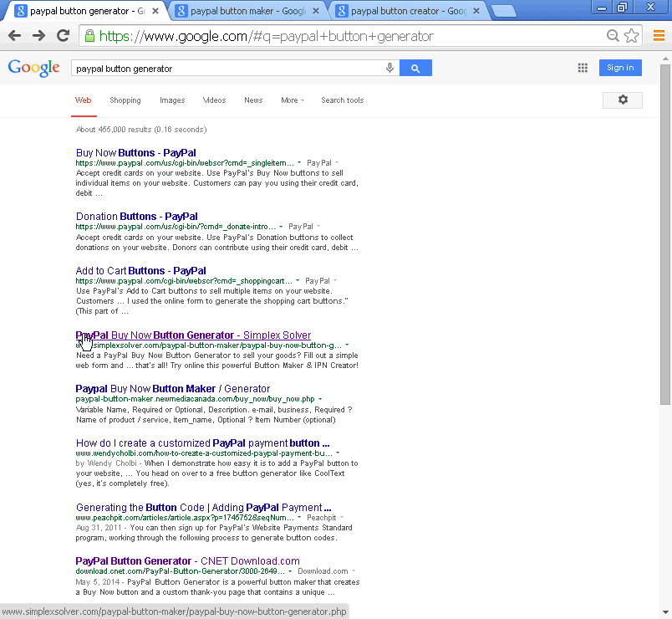The height and width of the screenshot is (619, 672).
Task: Open PayPal Buy Now Button Generator - Simplex Solver
Action: [x=193, y=335]
